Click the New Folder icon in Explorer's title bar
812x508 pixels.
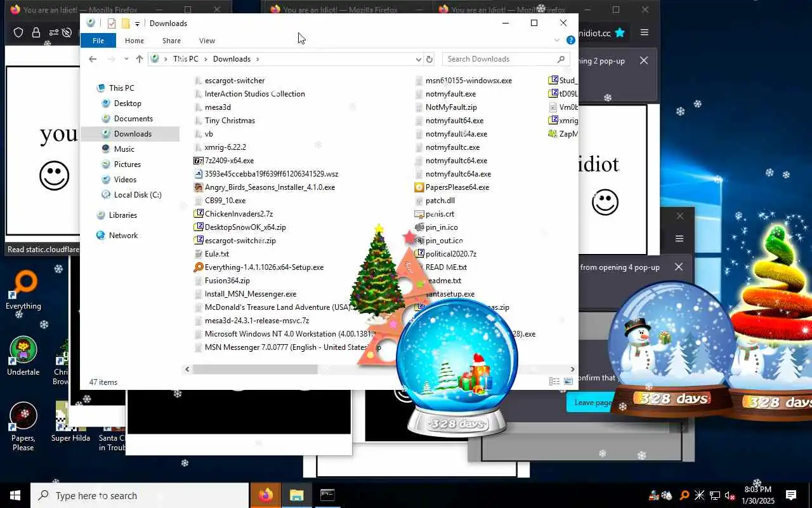(x=126, y=23)
